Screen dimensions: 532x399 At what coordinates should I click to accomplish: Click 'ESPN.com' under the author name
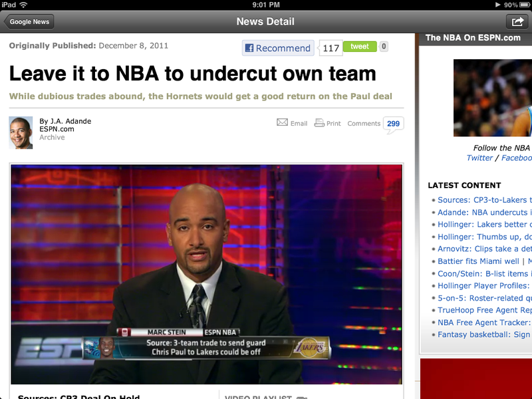point(57,129)
